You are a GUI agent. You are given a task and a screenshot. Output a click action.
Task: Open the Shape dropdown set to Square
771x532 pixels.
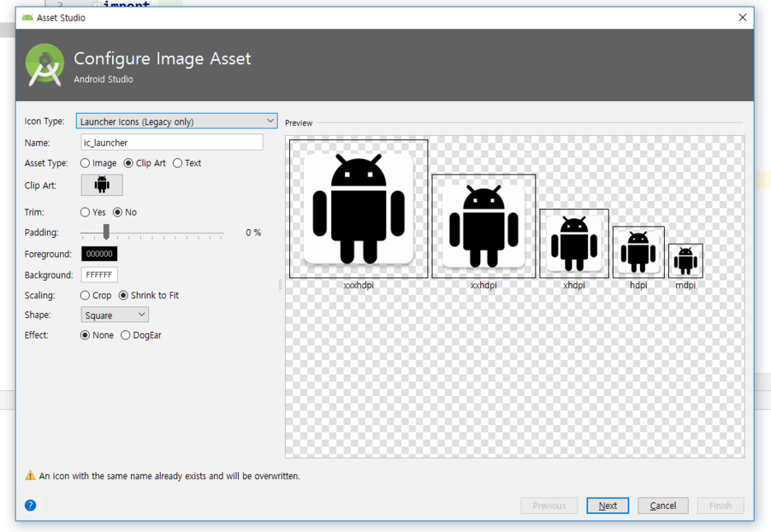114,315
